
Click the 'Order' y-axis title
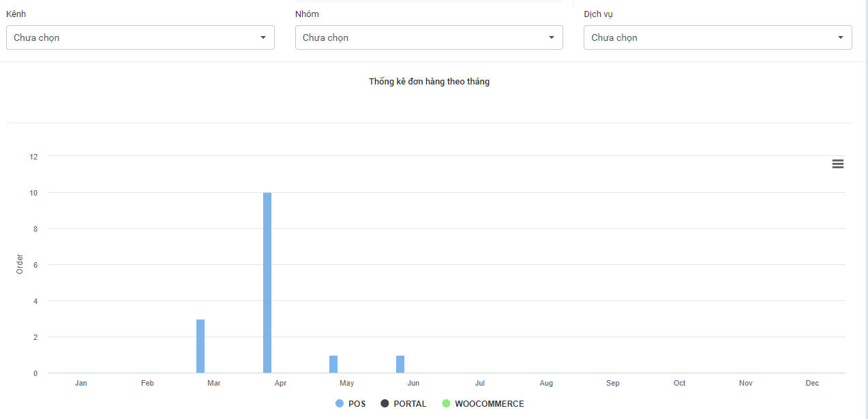pos(20,264)
